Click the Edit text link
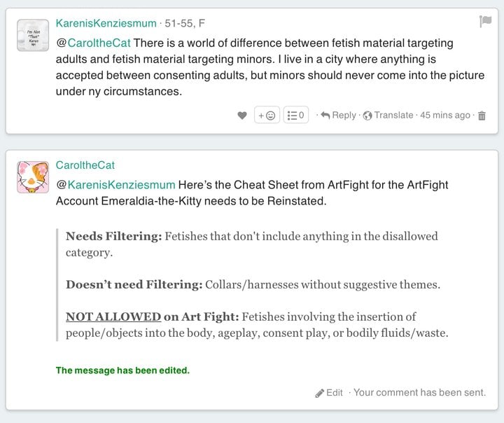504x423 pixels. [335, 392]
